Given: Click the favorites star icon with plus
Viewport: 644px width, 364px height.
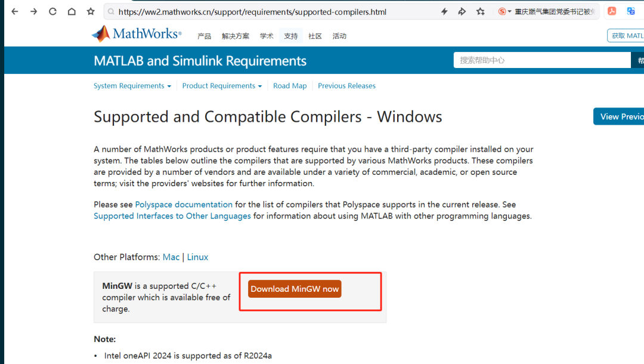Looking at the screenshot, I should (481, 11).
